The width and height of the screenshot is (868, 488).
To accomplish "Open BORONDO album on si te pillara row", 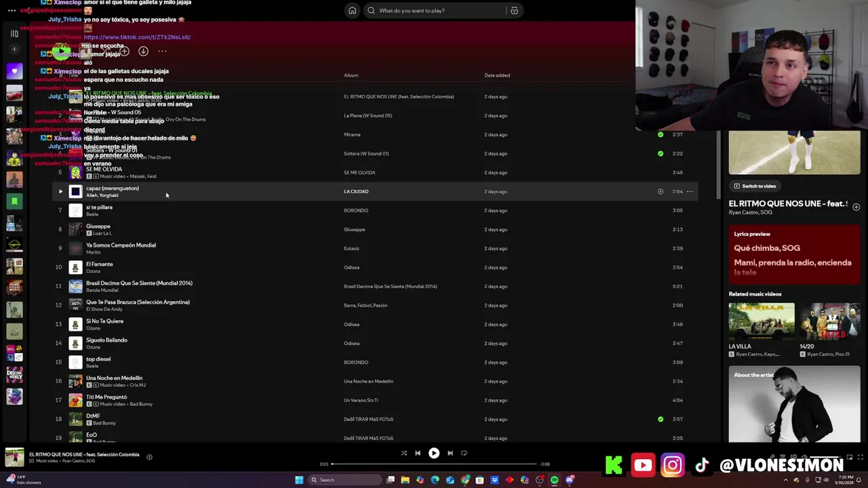I will [x=356, y=211].
